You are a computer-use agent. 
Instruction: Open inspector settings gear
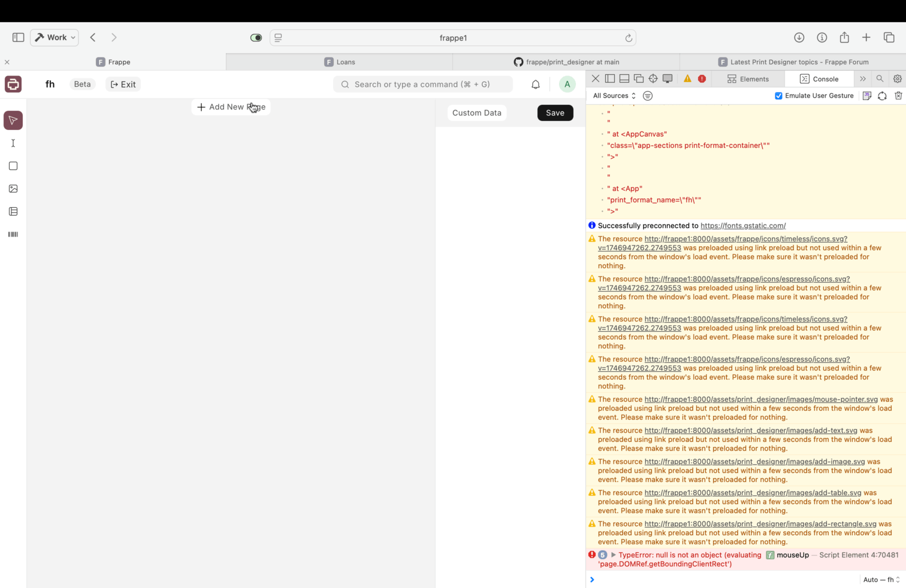click(x=897, y=78)
